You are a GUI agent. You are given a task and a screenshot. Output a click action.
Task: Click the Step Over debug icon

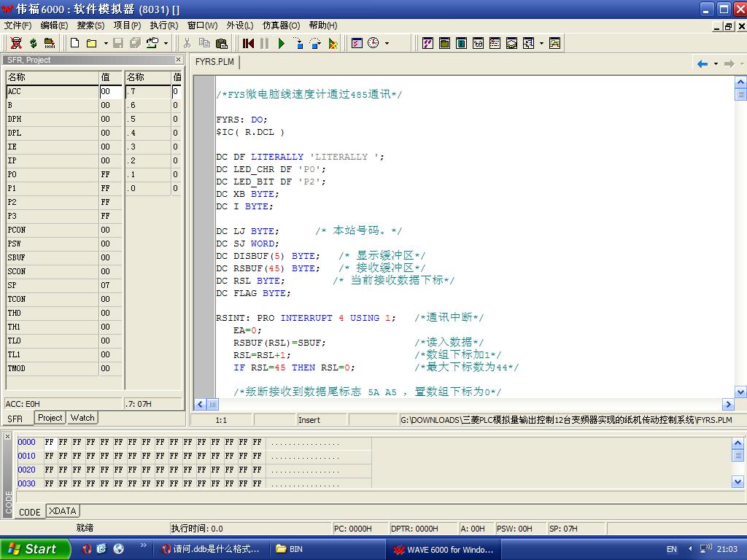315,44
